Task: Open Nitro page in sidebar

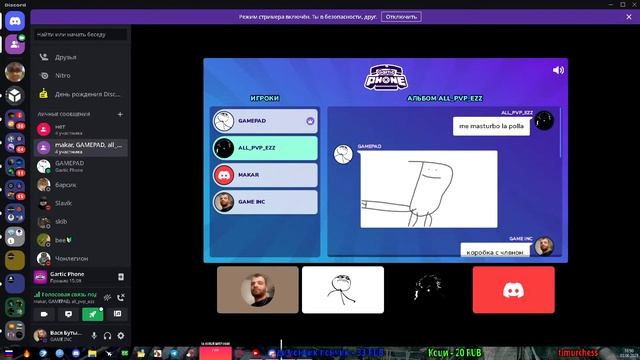Action: click(80, 76)
